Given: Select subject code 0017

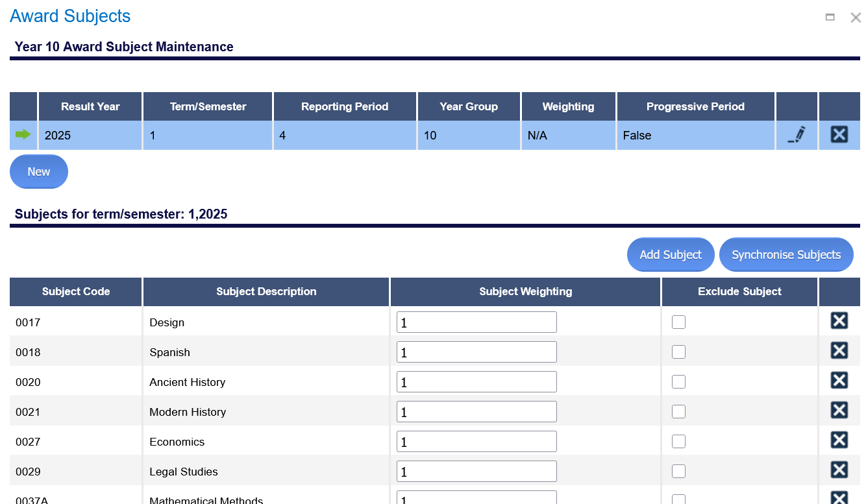Looking at the screenshot, I should tap(76, 322).
